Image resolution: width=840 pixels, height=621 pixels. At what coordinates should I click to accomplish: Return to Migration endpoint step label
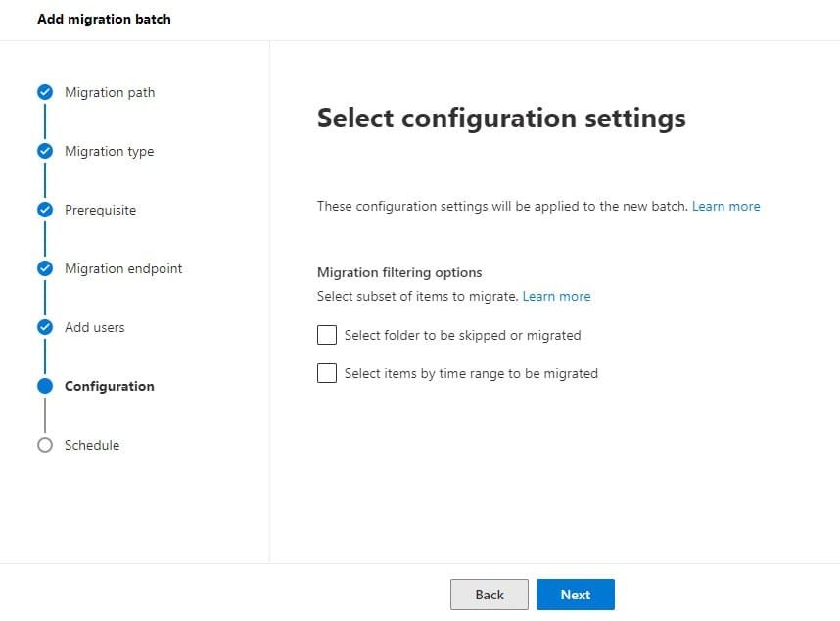pyautogui.click(x=123, y=268)
